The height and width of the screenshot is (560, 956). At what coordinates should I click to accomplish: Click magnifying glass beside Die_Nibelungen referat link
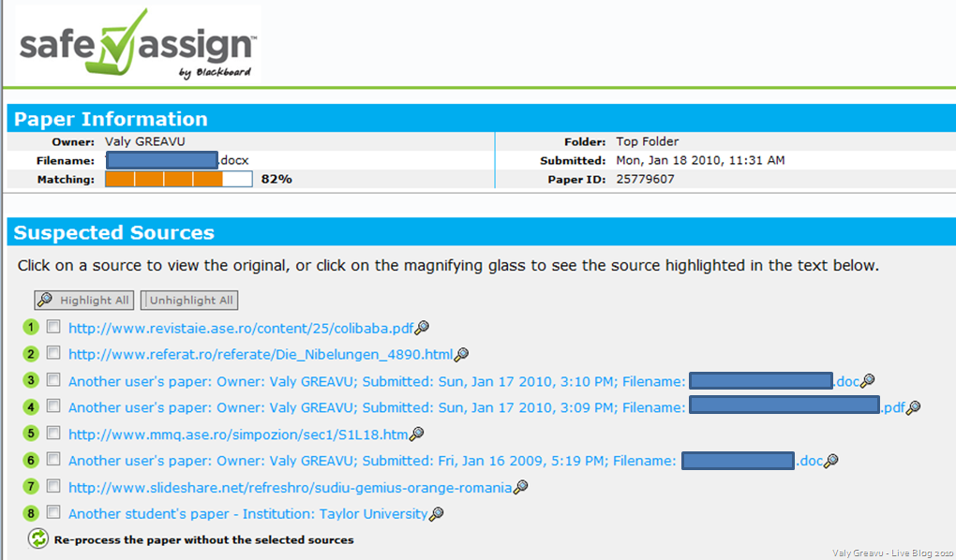click(461, 354)
